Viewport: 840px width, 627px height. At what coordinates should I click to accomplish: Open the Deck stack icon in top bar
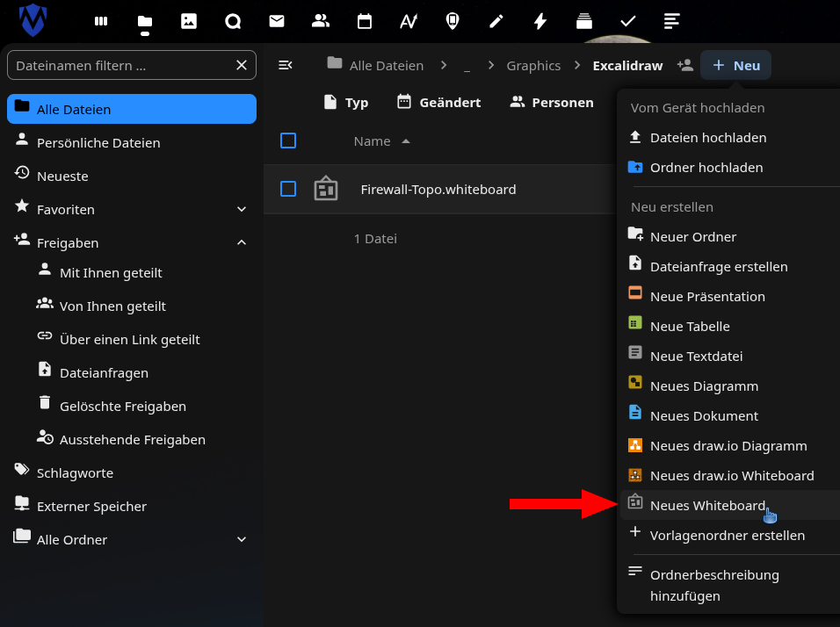(x=584, y=21)
